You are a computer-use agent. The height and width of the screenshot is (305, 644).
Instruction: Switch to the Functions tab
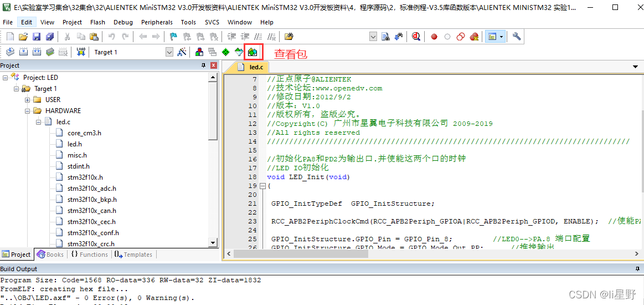89,255
